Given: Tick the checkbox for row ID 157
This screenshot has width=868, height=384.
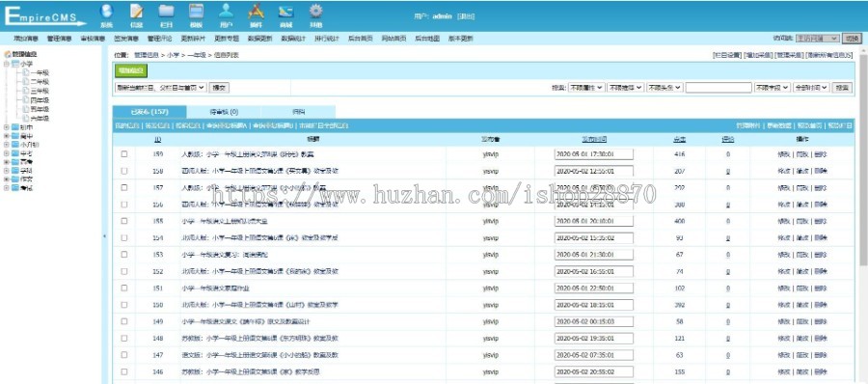Looking at the screenshot, I should click(124, 187).
